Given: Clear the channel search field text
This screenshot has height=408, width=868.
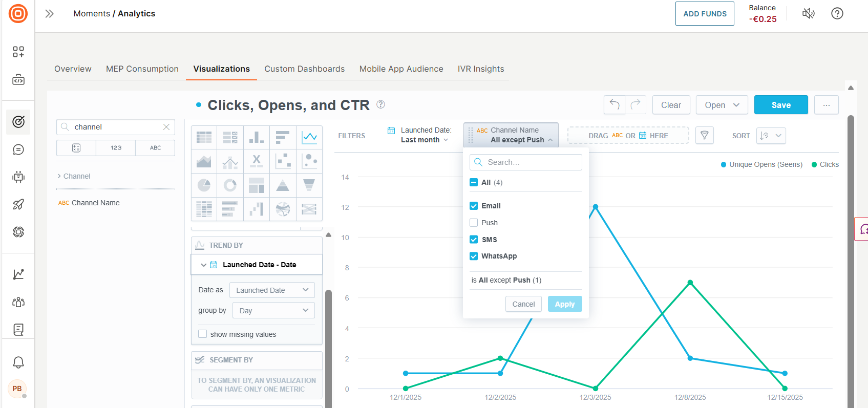Looking at the screenshot, I should click(166, 127).
